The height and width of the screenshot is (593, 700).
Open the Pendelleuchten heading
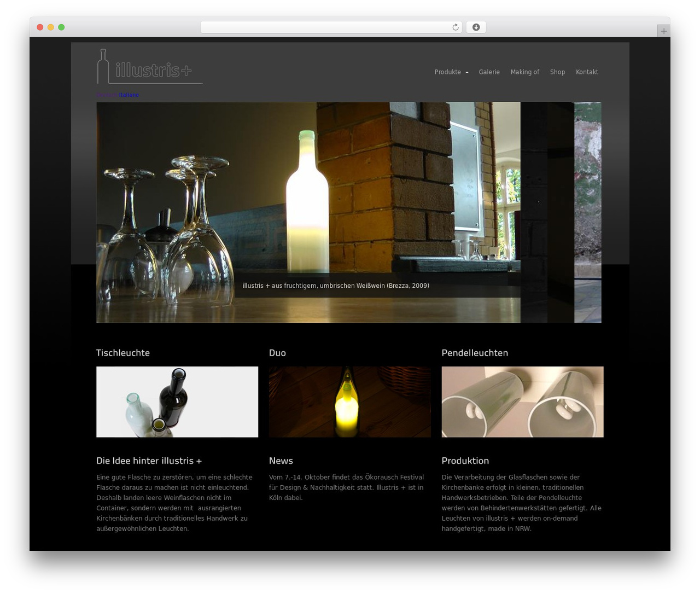coord(475,353)
